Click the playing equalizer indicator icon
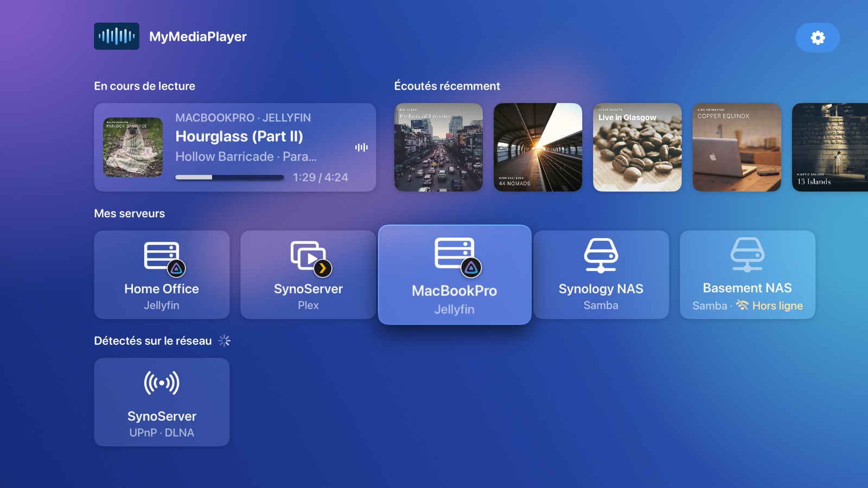 tap(361, 147)
